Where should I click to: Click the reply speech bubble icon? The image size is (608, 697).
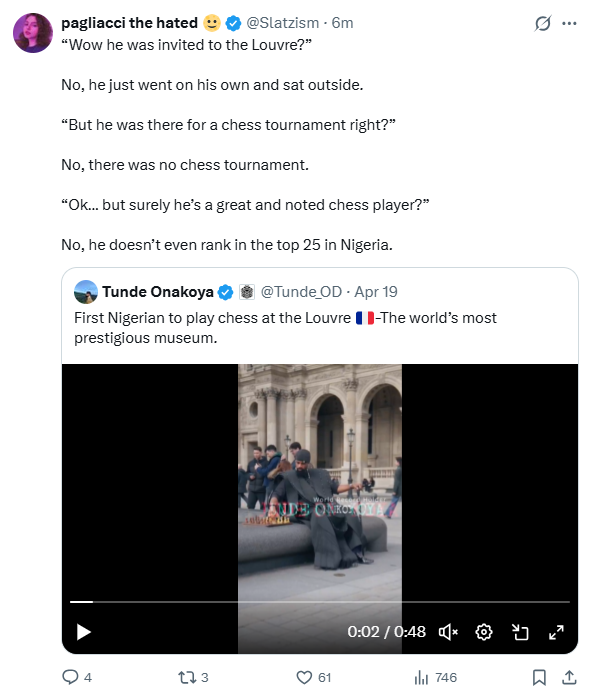[x=70, y=677]
